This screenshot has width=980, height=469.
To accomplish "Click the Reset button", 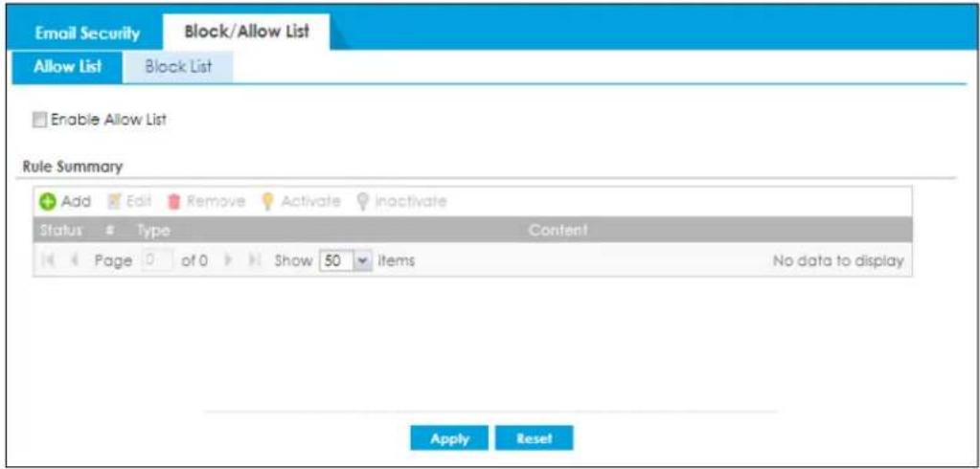I will point(534,438).
